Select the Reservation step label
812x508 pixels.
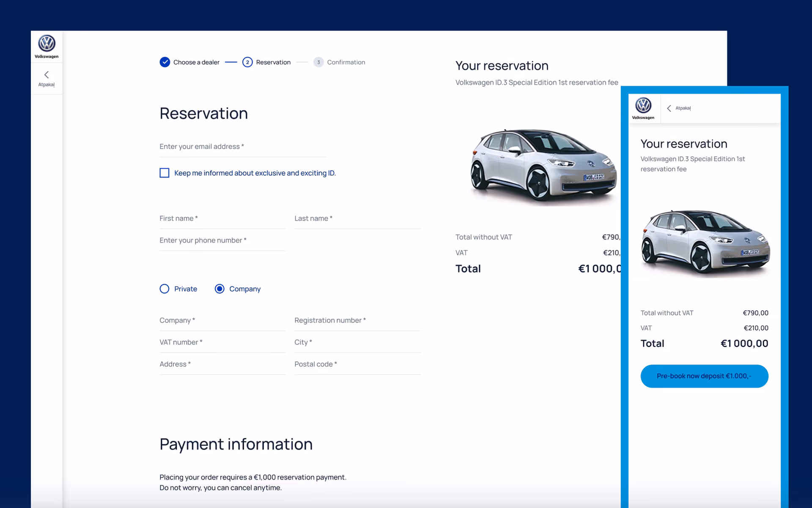pyautogui.click(x=273, y=62)
